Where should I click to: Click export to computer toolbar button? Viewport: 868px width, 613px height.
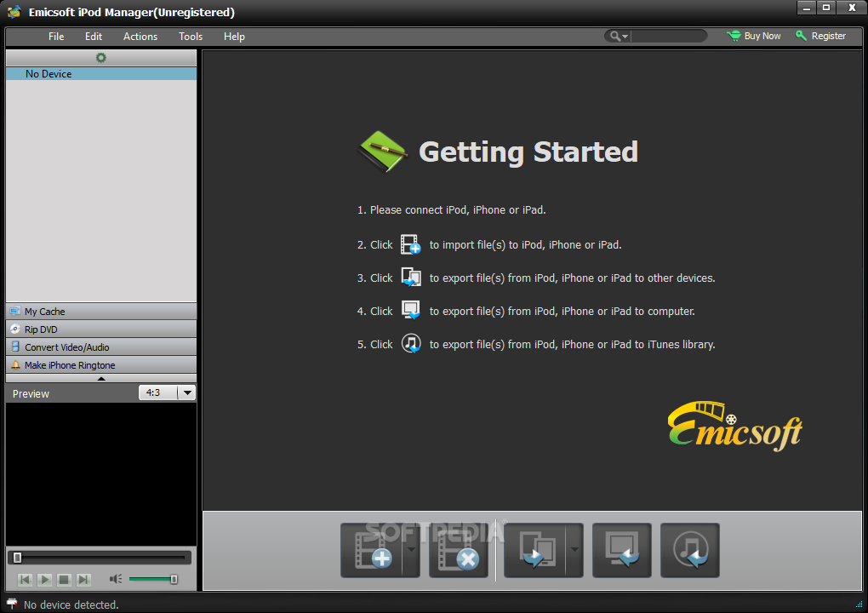[621, 550]
